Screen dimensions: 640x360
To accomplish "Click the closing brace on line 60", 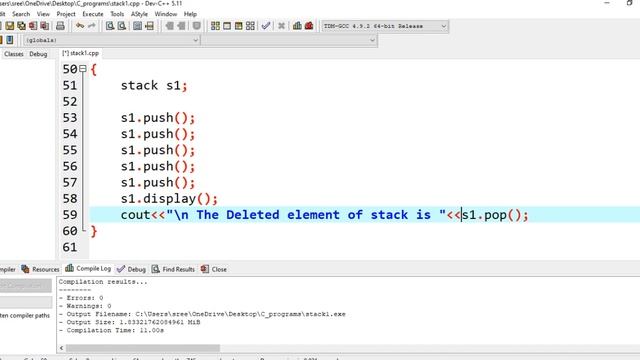I will [94, 231].
